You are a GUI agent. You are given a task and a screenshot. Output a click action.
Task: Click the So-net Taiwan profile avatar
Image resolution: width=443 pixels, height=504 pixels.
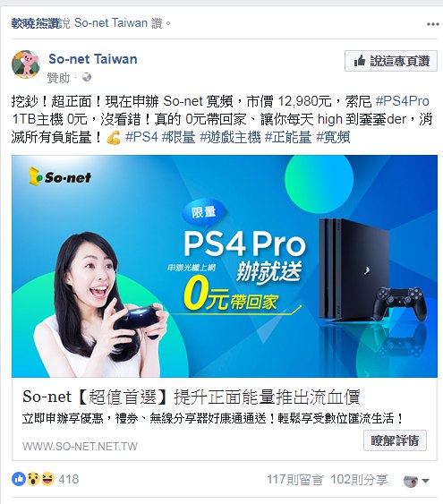(x=26, y=64)
